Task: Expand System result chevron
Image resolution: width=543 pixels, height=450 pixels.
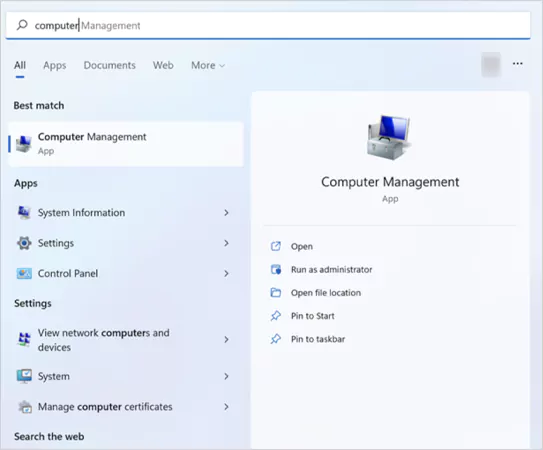Action: point(226,376)
